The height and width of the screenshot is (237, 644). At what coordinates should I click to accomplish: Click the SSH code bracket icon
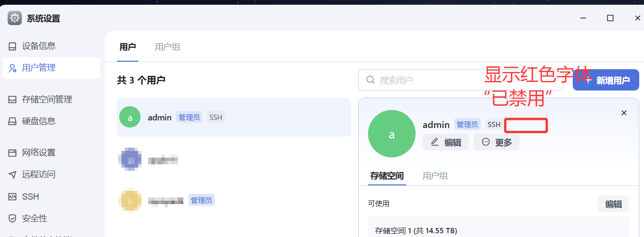click(x=13, y=197)
